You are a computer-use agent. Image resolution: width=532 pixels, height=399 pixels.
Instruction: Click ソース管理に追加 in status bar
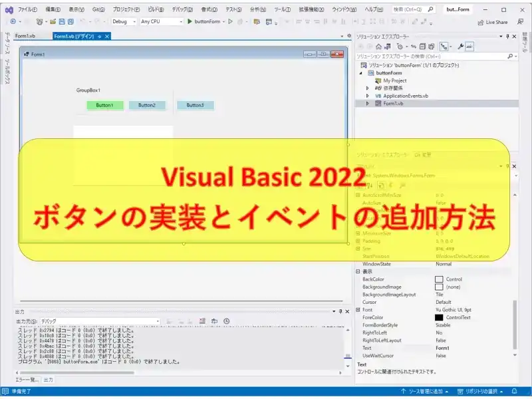point(424,391)
